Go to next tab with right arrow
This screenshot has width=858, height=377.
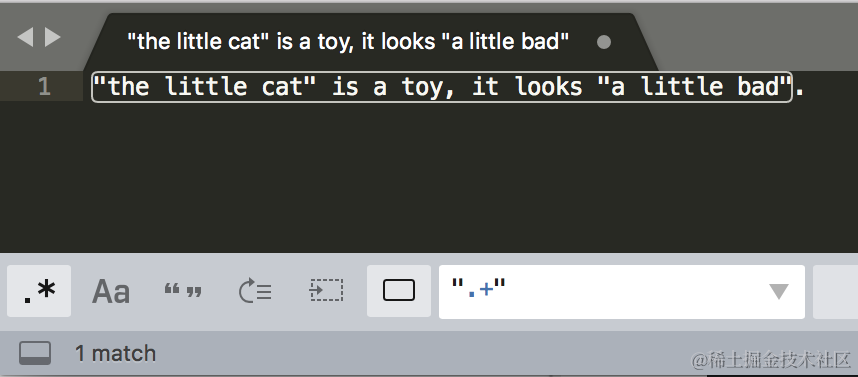pos(53,38)
